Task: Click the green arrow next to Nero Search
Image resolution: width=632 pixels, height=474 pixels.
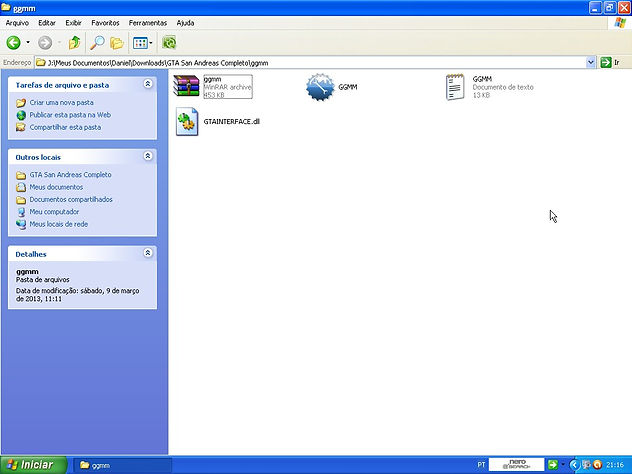Action: 553,465
